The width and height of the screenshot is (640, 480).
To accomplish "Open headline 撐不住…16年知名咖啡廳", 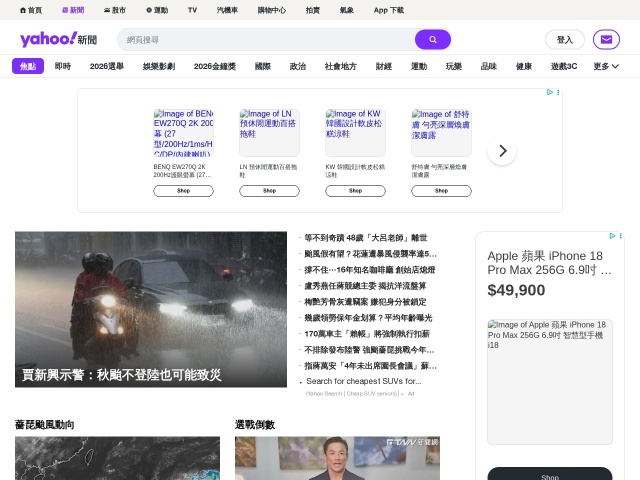I will (x=369, y=270).
